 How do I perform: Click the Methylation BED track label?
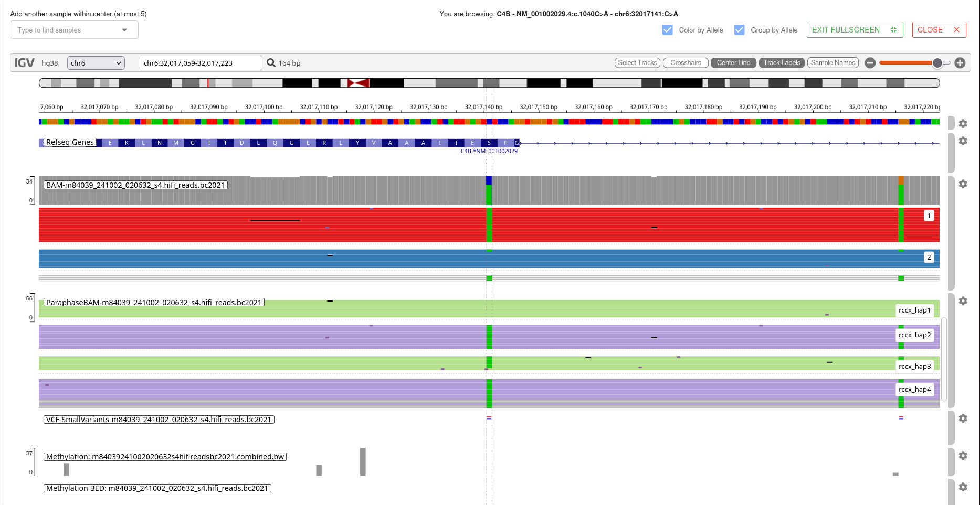point(157,488)
